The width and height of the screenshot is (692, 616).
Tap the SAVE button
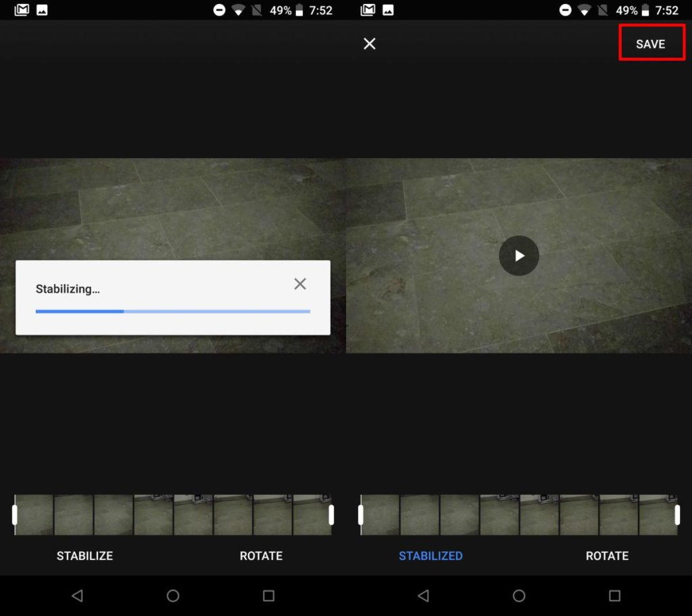point(650,43)
